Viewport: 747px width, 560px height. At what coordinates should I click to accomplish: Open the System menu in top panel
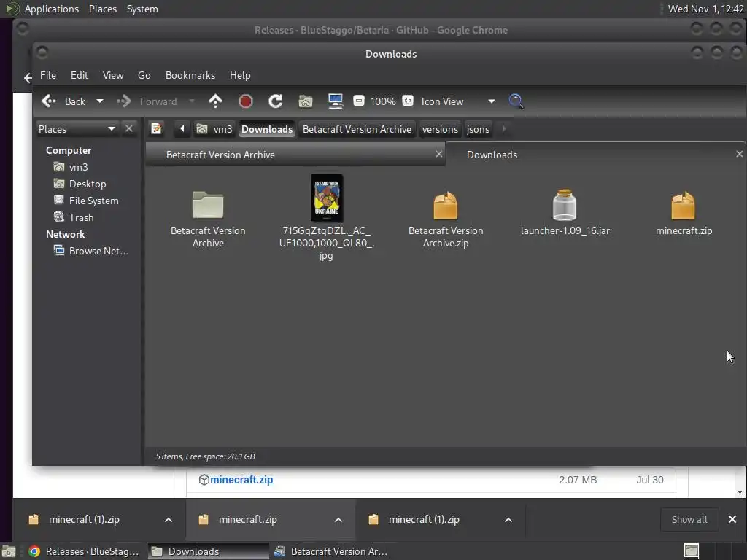tap(142, 9)
